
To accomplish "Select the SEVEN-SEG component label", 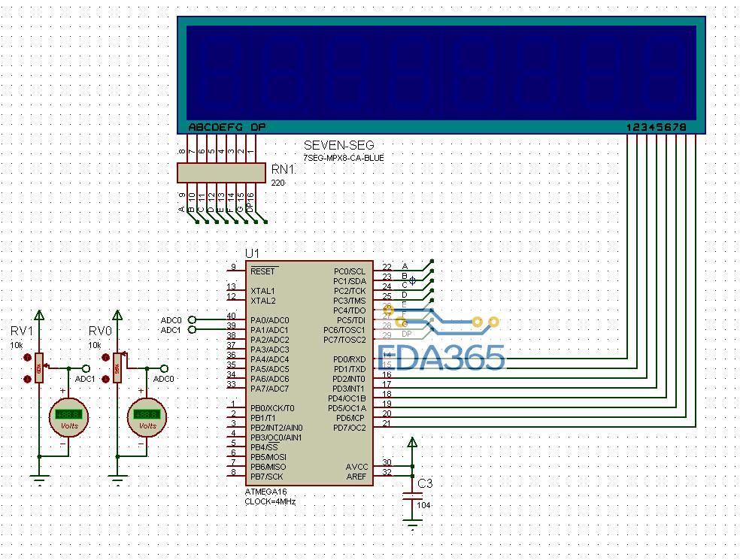I will coord(338,145).
